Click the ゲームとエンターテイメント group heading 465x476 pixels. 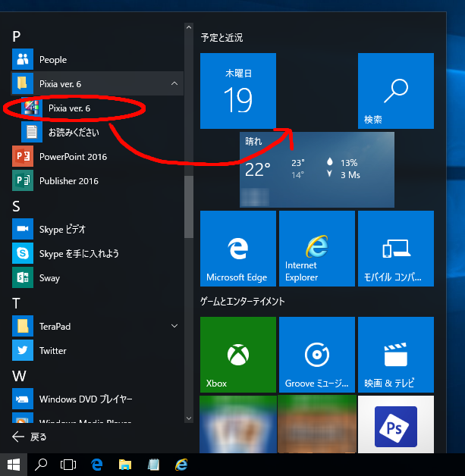tap(243, 302)
